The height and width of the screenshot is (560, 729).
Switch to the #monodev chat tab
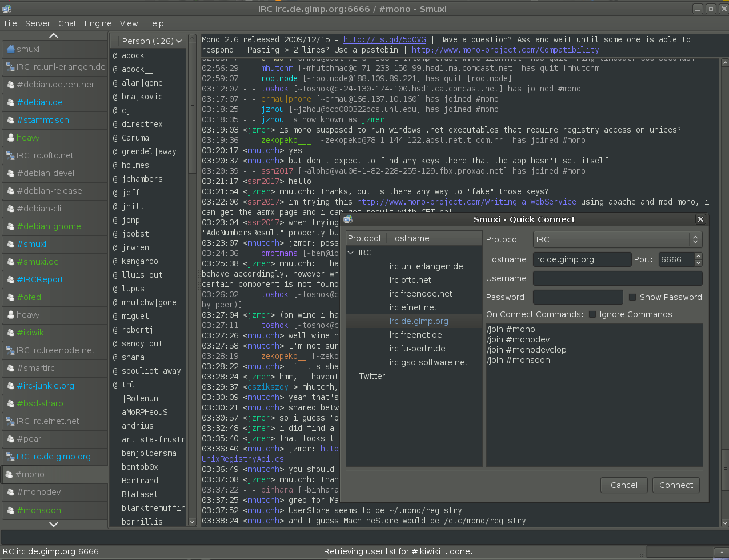(54, 492)
